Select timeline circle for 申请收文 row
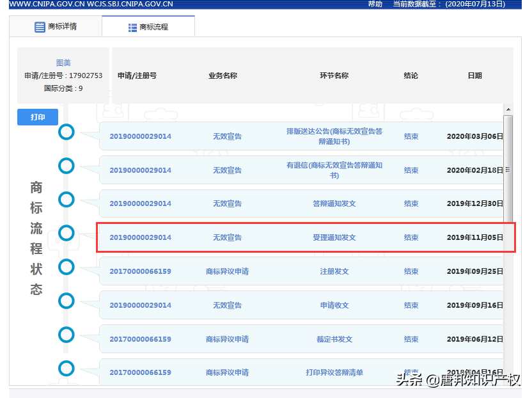This screenshot has width=532, height=398. [66, 300]
